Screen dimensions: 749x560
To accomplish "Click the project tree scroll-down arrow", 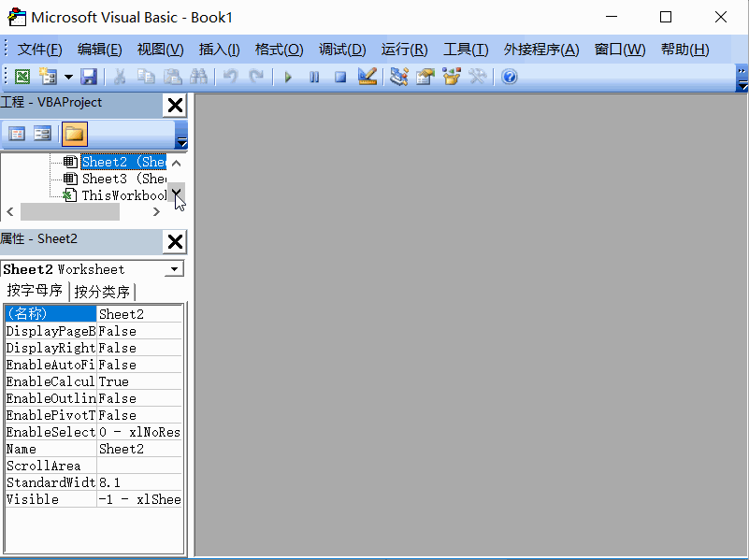I will pos(177,193).
